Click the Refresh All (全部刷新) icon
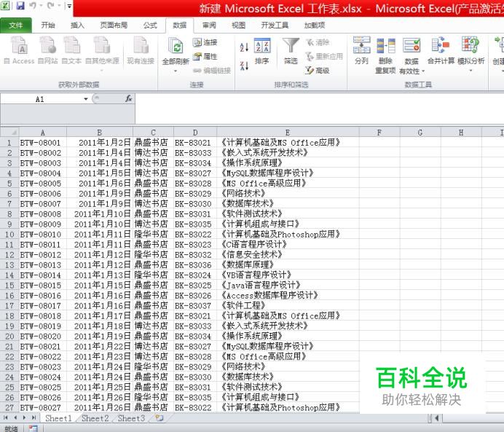The height and width of the screenshot is (432, 504). pos(176,47)
